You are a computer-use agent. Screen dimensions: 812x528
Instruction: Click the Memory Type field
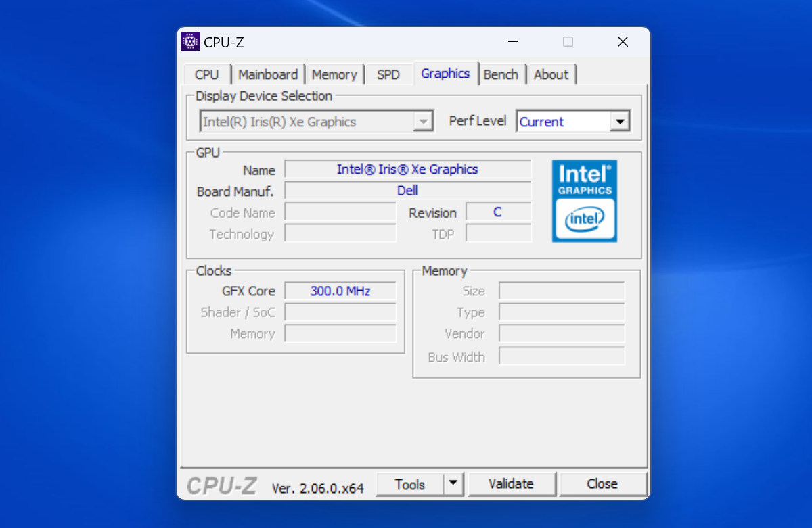click(x=562, y=312)
